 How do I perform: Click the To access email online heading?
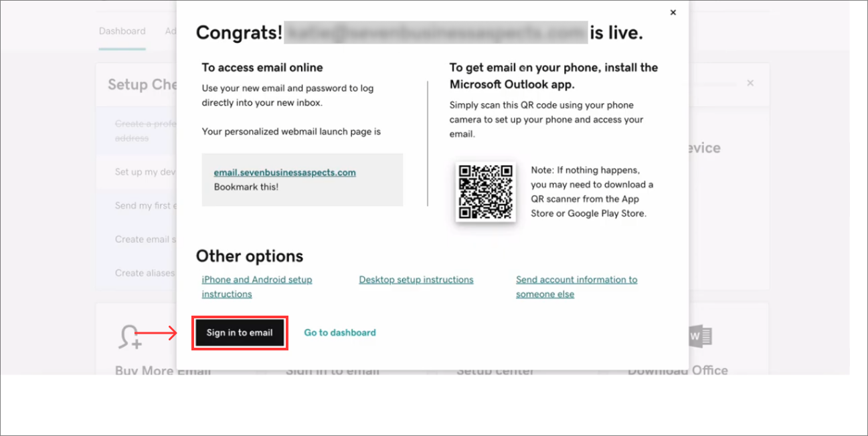point(262,68)
